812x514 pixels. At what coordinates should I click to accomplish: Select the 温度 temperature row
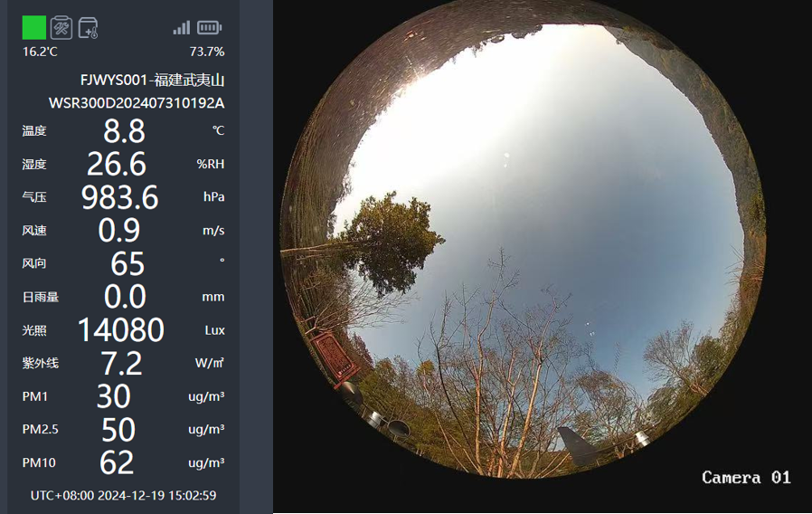[x=123, y=130]
